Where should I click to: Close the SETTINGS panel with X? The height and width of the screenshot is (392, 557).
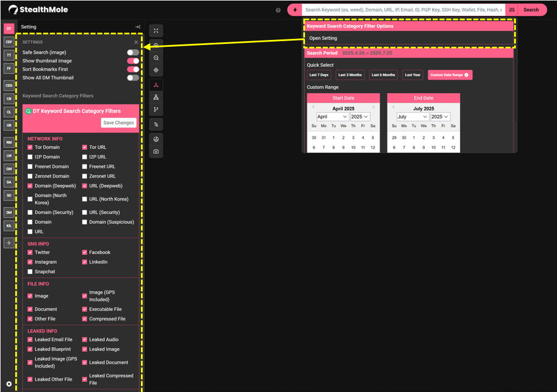click(136, 42)
